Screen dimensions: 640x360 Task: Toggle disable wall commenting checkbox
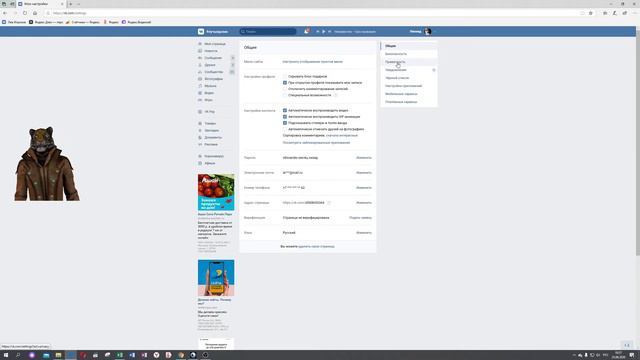(x=285, y=89)
